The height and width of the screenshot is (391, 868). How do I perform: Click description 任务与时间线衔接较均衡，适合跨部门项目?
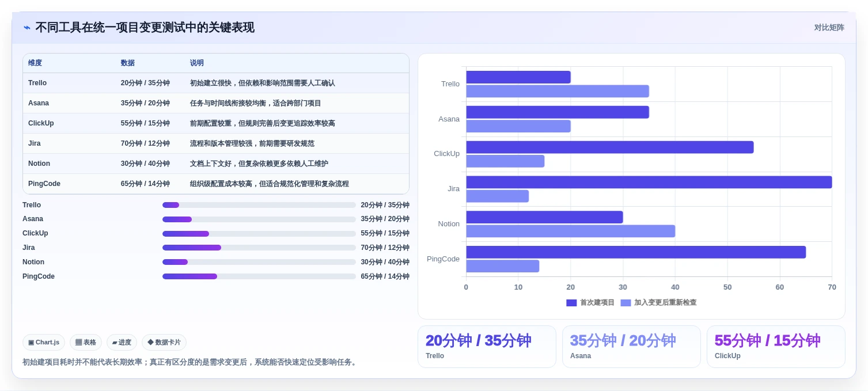point(256,103)
